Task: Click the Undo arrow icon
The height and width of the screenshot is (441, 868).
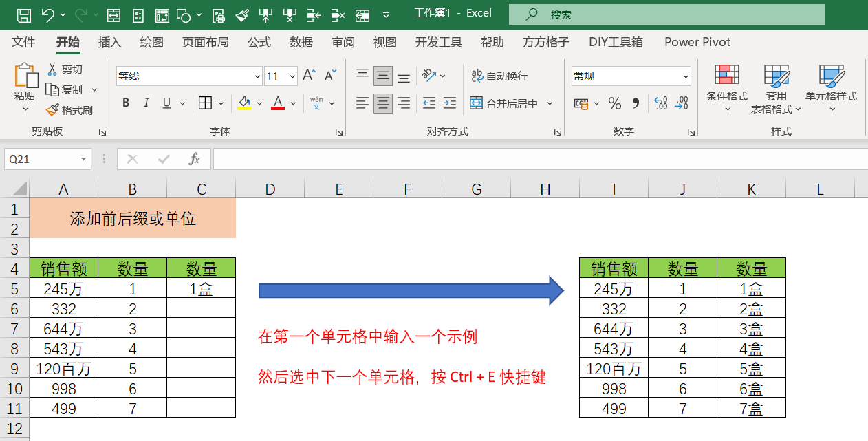Action: click(47, 14)
